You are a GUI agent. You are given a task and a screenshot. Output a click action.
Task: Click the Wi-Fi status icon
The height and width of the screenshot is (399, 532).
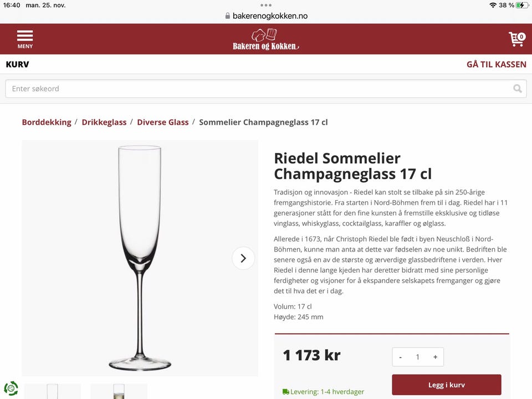click(494, 5)
